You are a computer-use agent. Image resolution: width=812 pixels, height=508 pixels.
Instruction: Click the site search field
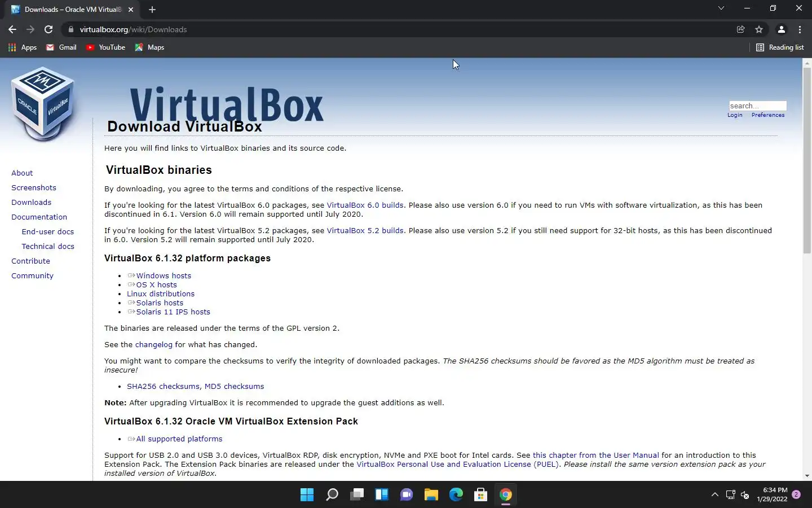point(757,106)
